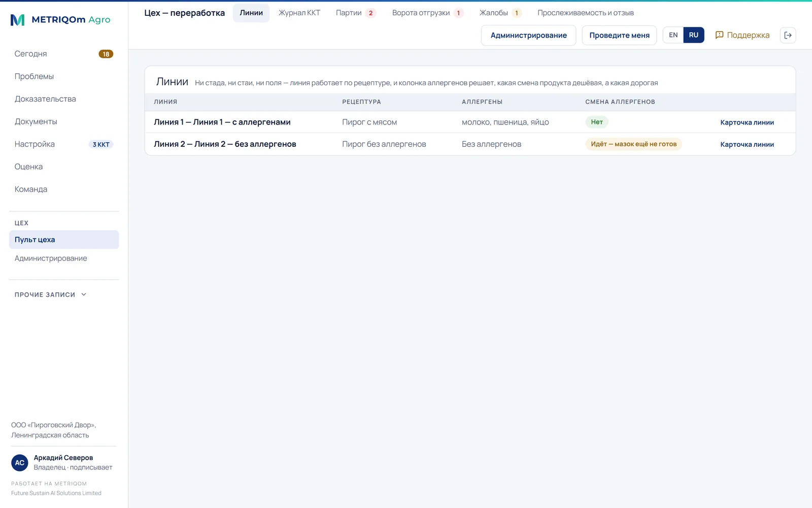Open the Ворота отгрузки tab
The width and height of the screenshot is (812, 508).
(x=427, y=13)
